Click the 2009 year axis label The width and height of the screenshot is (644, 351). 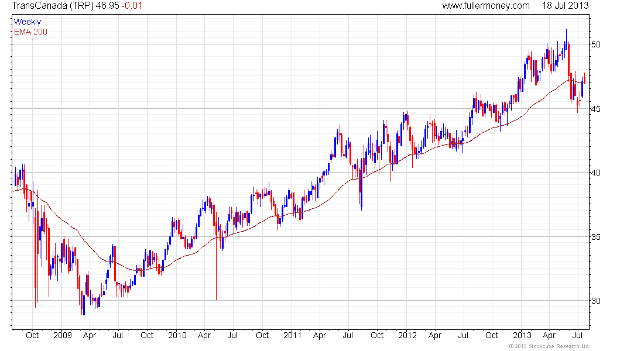(63, 335)
